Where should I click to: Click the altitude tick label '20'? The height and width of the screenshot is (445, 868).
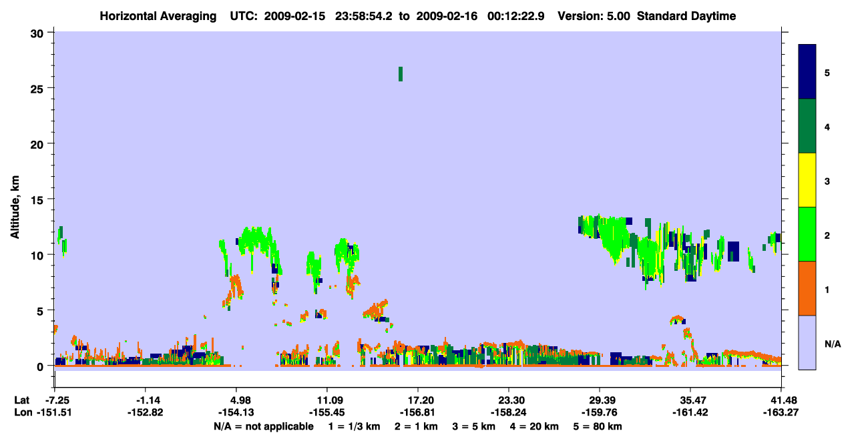39,143
